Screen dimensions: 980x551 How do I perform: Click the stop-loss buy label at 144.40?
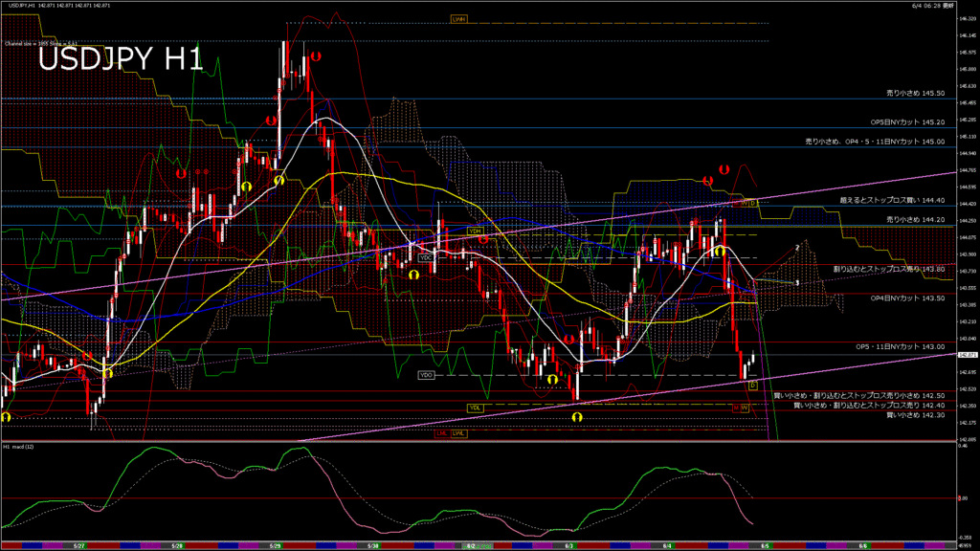[x=893, y=201]
